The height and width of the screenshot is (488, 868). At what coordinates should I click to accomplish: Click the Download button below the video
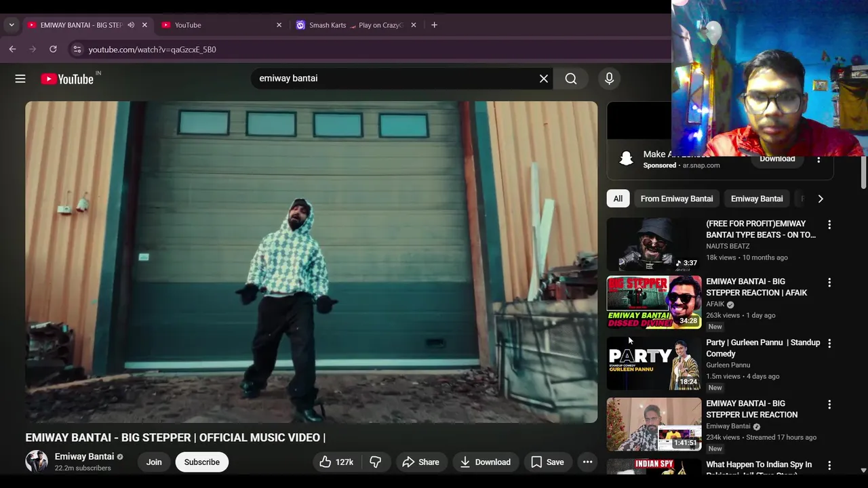tap(485, 462)
